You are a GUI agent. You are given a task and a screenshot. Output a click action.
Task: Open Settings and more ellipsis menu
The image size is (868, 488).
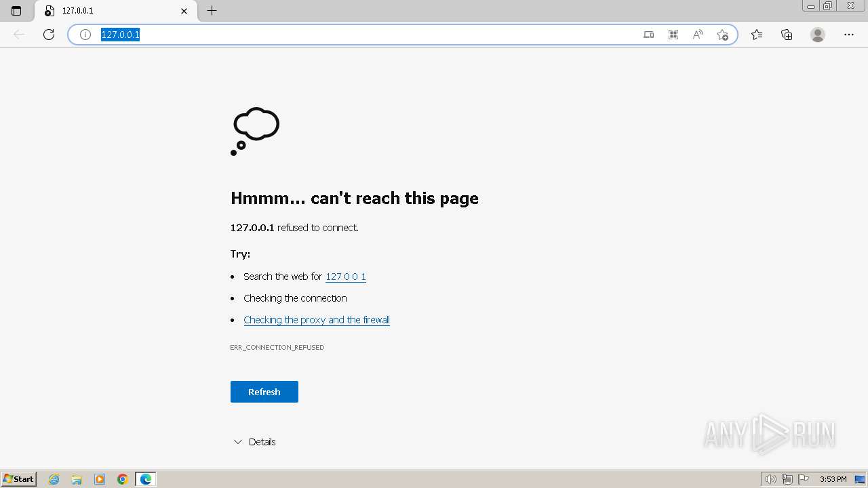[849, 35]
